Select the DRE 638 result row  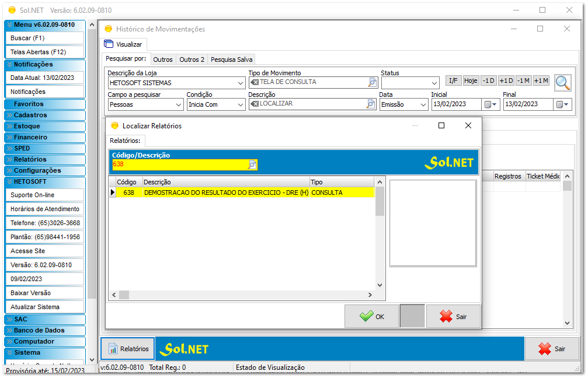234,192
